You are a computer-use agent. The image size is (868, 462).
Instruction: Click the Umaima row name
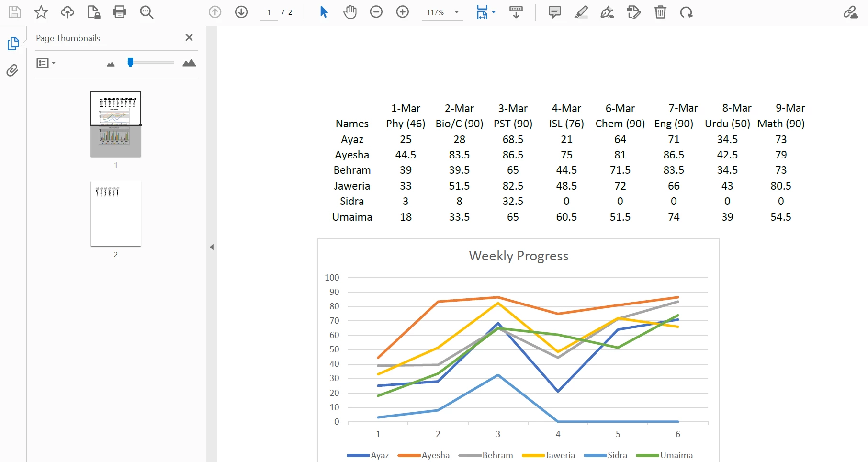pos(352,217)
